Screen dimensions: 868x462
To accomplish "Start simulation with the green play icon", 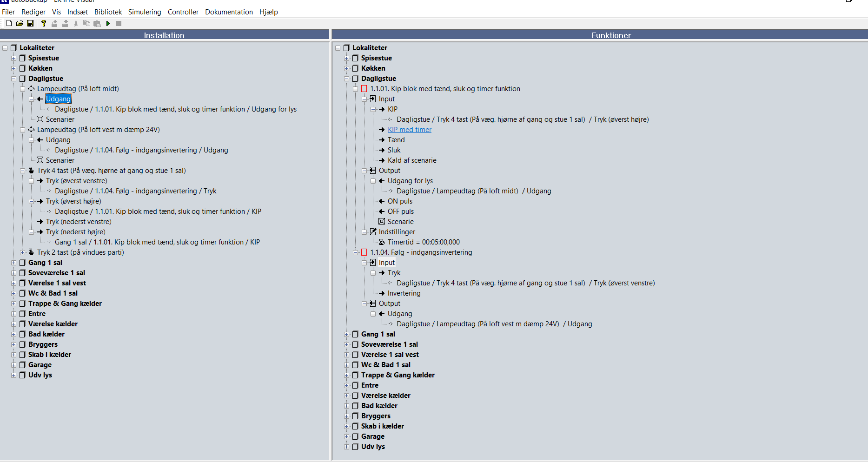I will [108, 23].
